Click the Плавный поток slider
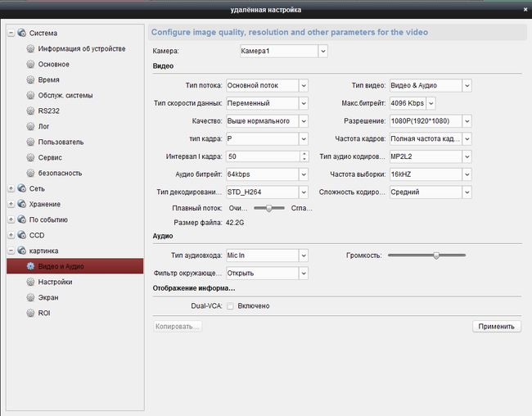 269,208
